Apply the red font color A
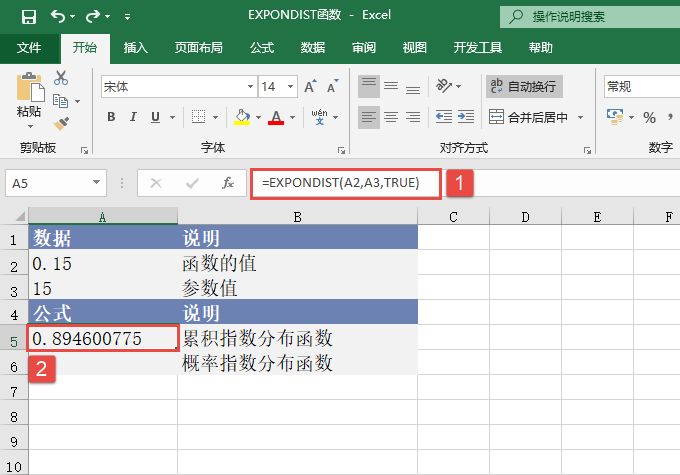 tap(276, 117)
